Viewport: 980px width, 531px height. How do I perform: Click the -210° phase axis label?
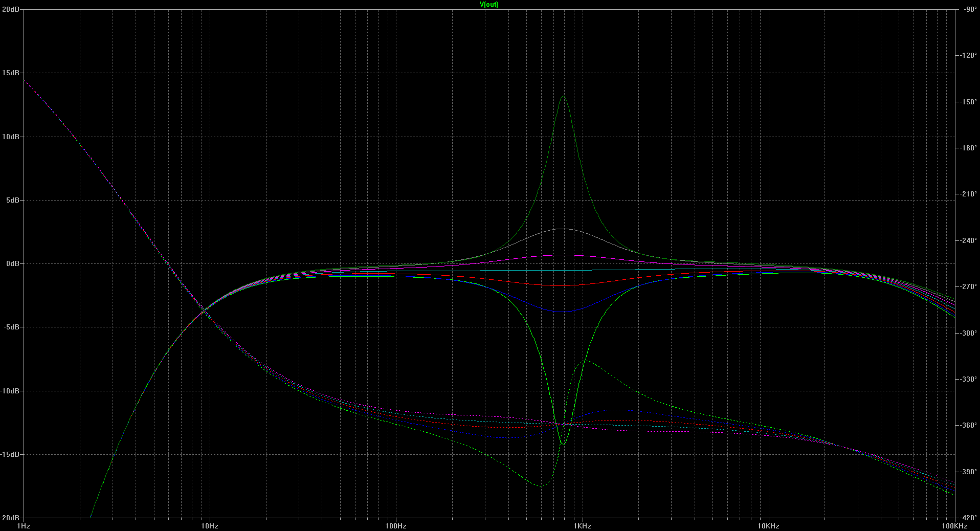[968, 194]
